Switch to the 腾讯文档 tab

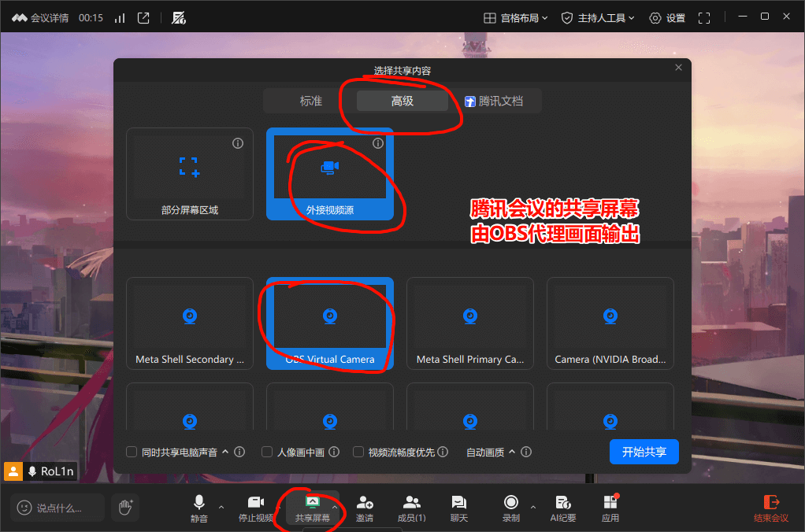click(494, 101)
